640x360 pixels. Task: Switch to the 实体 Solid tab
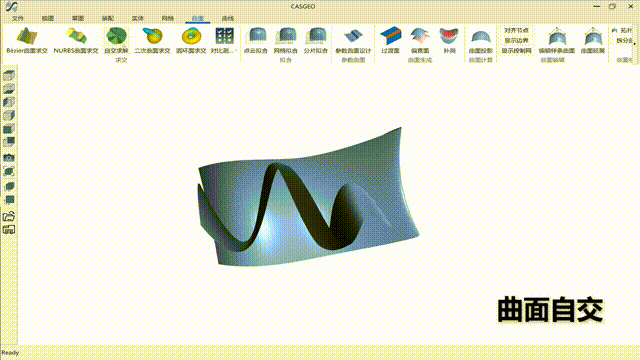[138, 18]
